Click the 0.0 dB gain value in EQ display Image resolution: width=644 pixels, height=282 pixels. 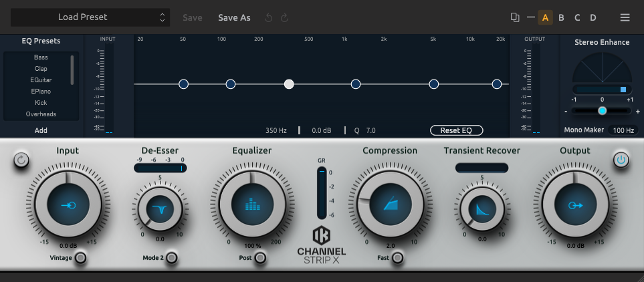pyautogui.click(x=321, y=130)
